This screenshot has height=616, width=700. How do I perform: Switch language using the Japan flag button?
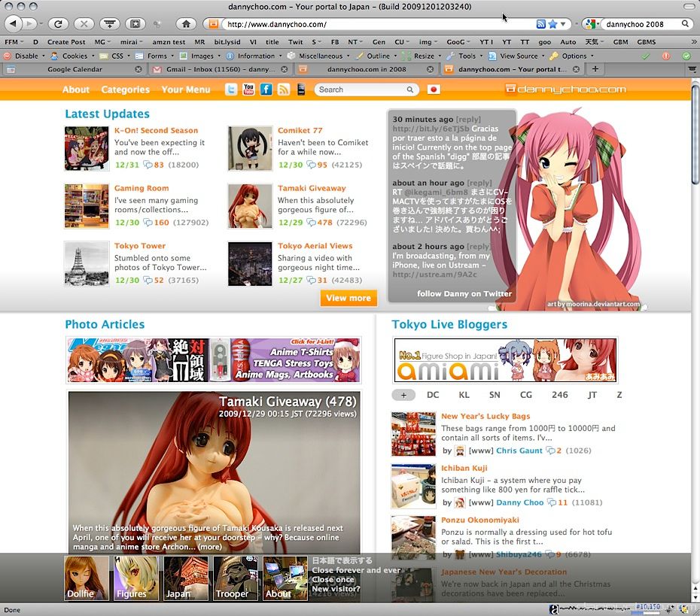point(434,90)
